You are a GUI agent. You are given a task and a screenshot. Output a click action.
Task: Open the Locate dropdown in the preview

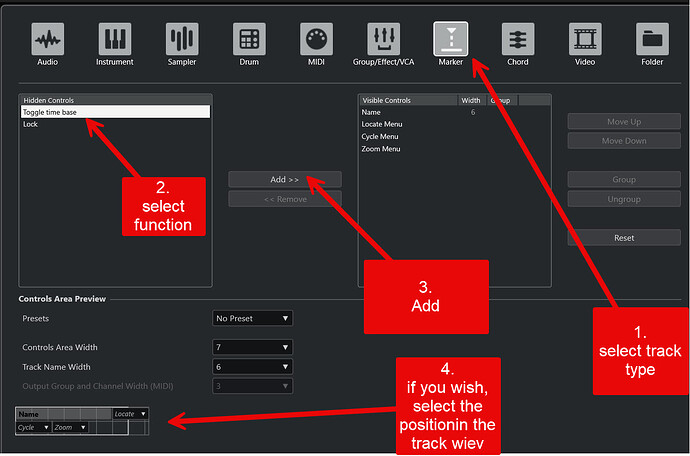[130, 414]
